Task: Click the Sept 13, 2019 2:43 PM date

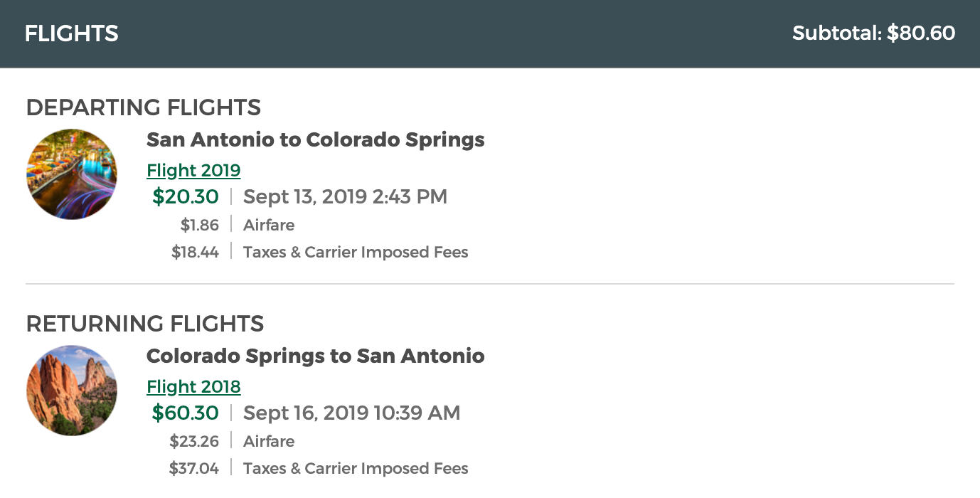Action: (x=346, y=197)
